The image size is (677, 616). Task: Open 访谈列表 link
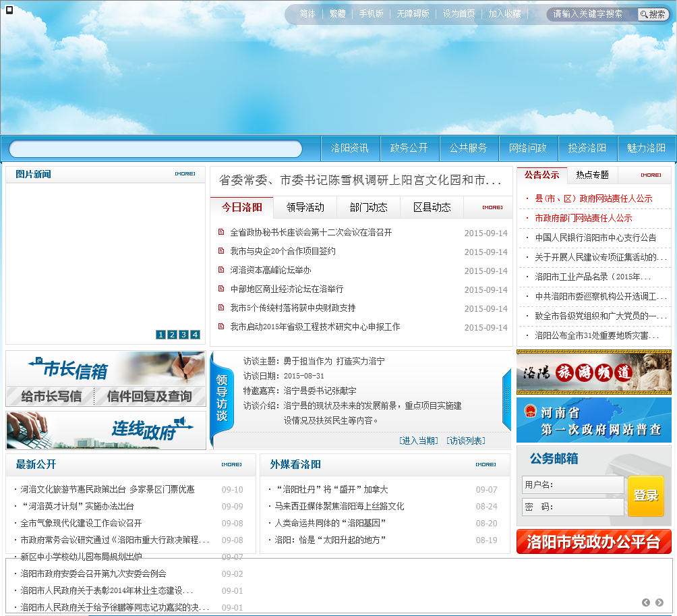point(466,441)
